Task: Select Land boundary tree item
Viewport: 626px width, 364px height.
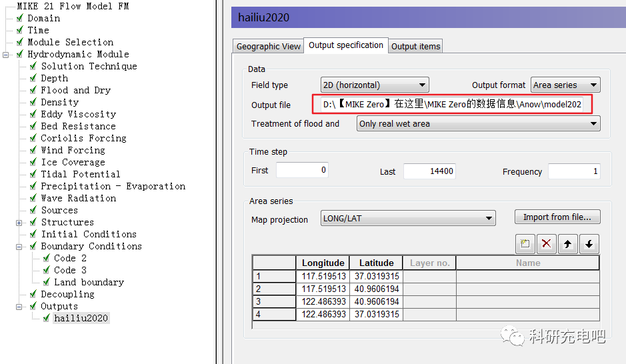Action: 89,282
